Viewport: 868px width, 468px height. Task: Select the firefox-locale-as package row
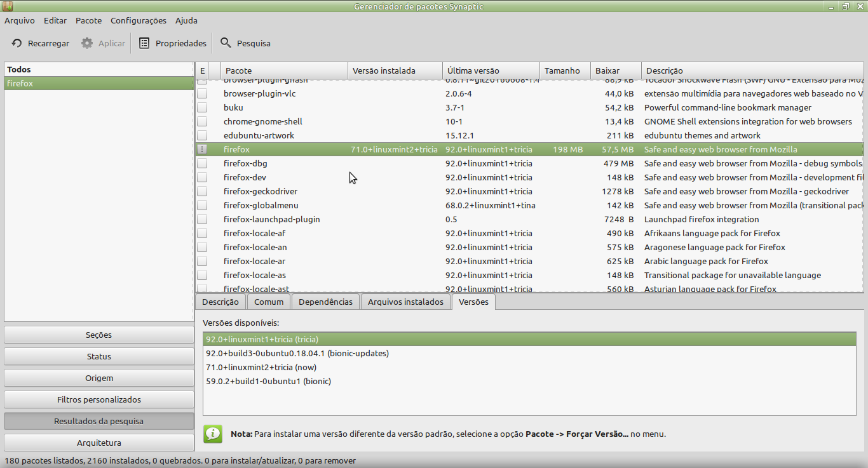[x=529, y=275]
